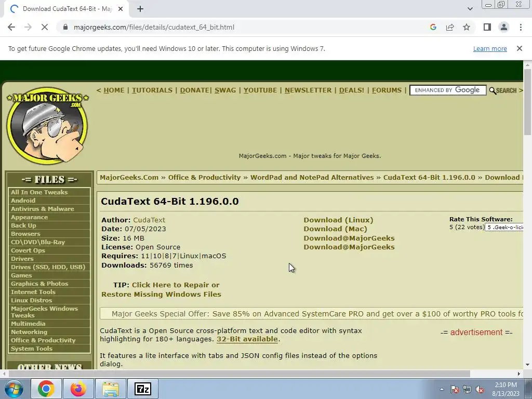Viewport: 532px width, 399px height.
Task: Click Download (Mac) link
Action: [x=335, y=229]
